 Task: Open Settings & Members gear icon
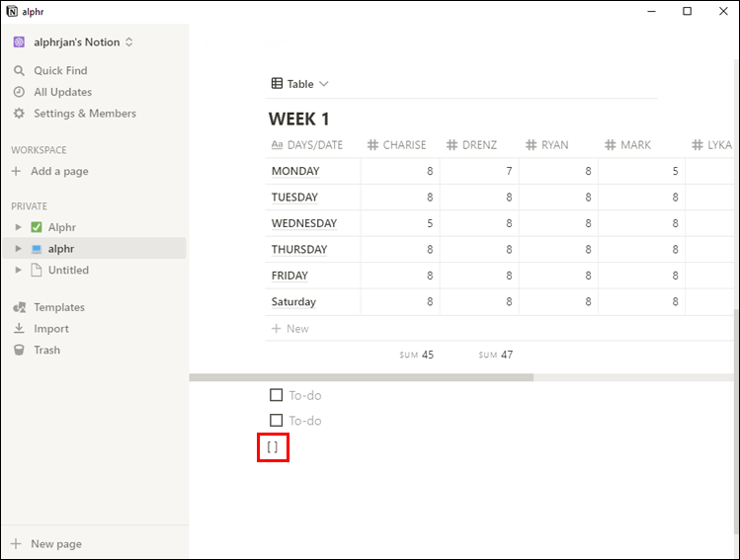coord(19,114)
